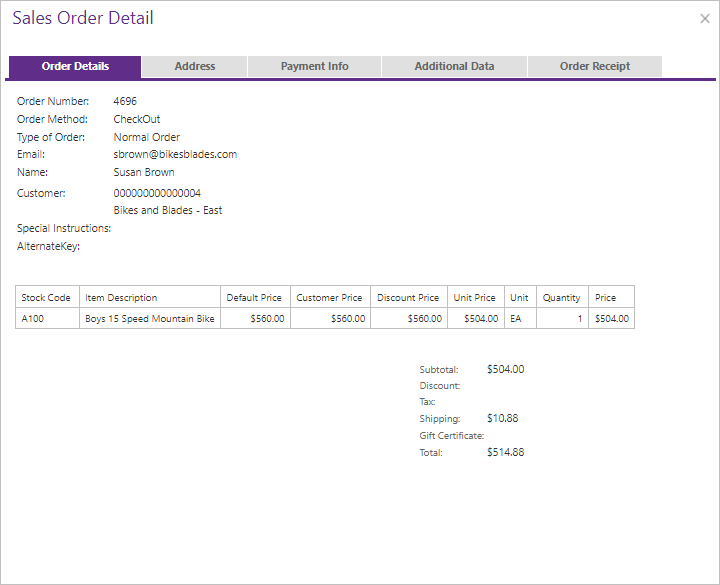Click the Customer Price column header

point(329,298)
